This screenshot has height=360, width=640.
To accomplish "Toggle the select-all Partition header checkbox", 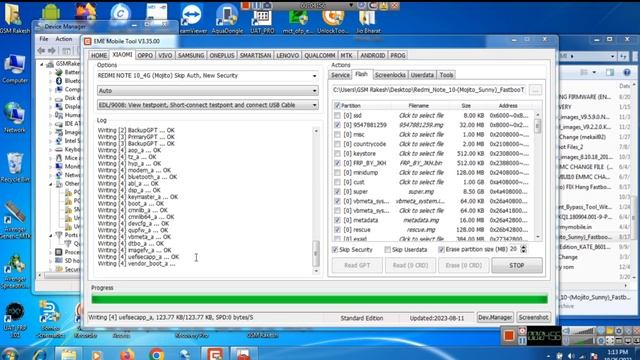I will 337,105.
